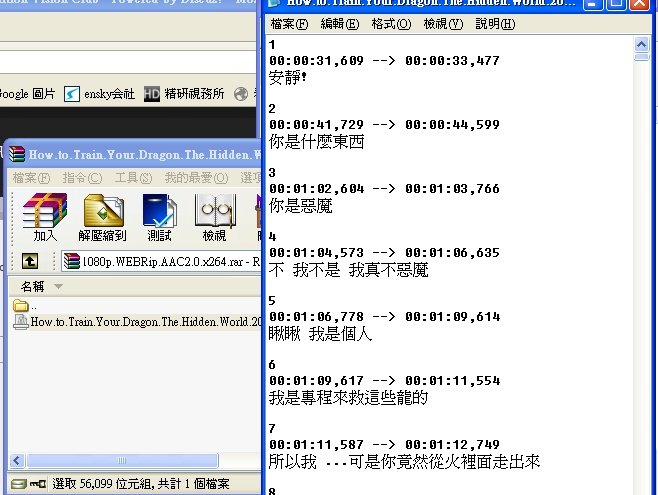Click the globe bookmark icon in the browser
Screen dimensions: 658x495
pyautogui.click(x=241, y=94)
